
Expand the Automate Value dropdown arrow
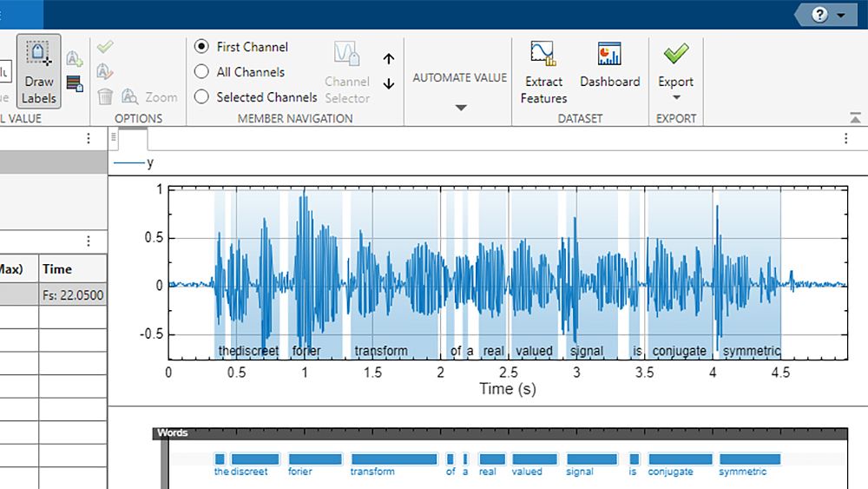click(x=461, y=108)
